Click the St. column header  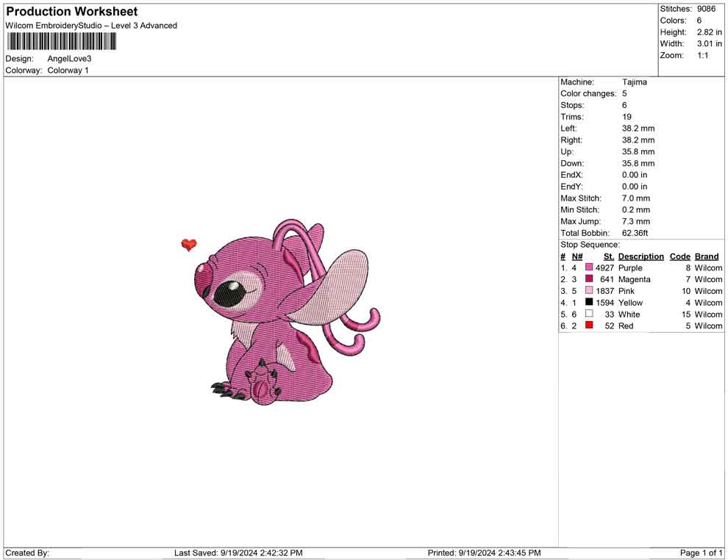pyautogui.click(x=609, y=256)
